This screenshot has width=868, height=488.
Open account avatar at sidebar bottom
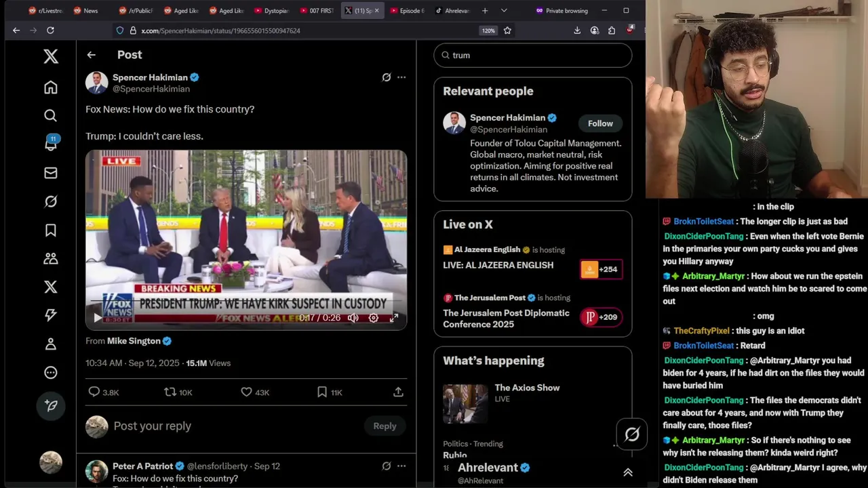pyautogui.click(x=51, y=462)
